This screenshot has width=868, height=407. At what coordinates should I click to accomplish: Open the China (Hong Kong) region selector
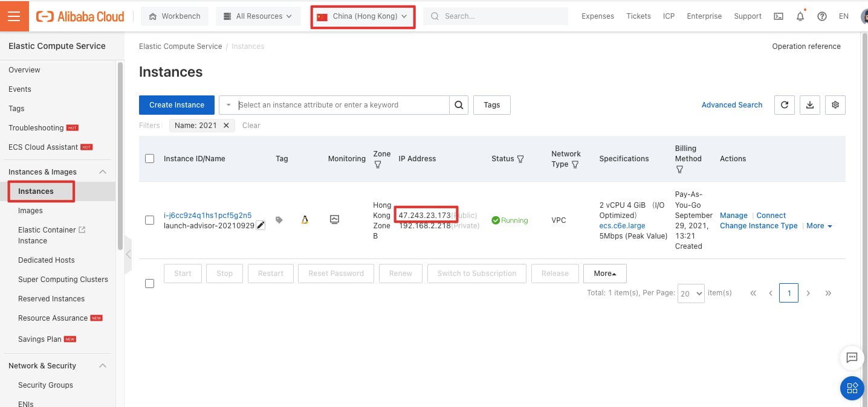coord(363,16)
